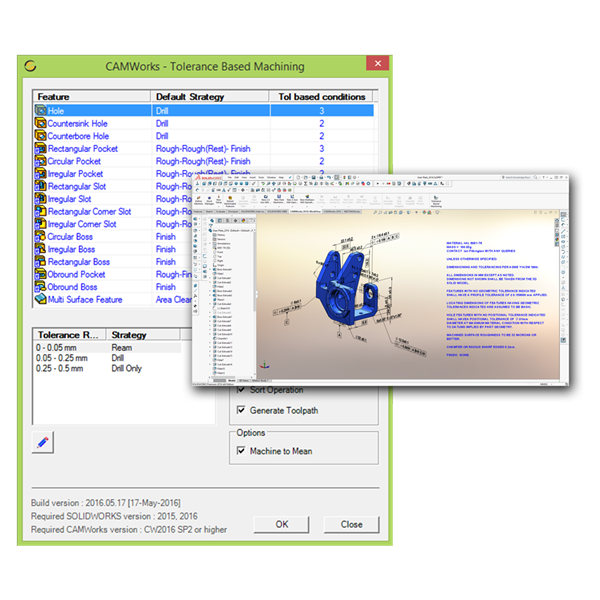Close the dialog with red X
The width and height of the screenshot is (600, 600).
click(x=377, y=63)
